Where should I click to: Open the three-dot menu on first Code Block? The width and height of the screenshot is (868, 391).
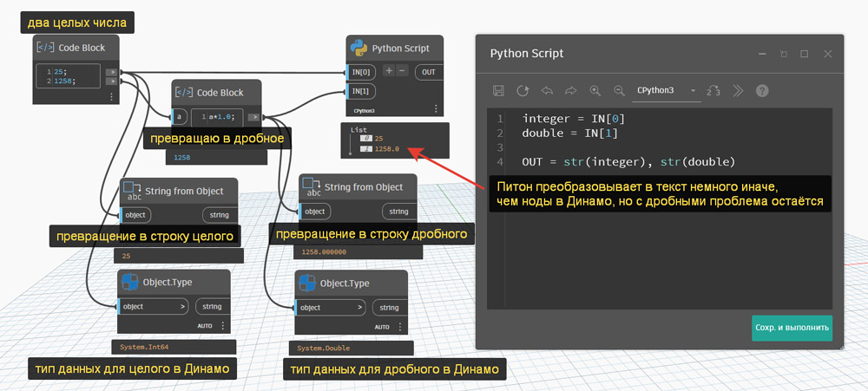[111, 98]
